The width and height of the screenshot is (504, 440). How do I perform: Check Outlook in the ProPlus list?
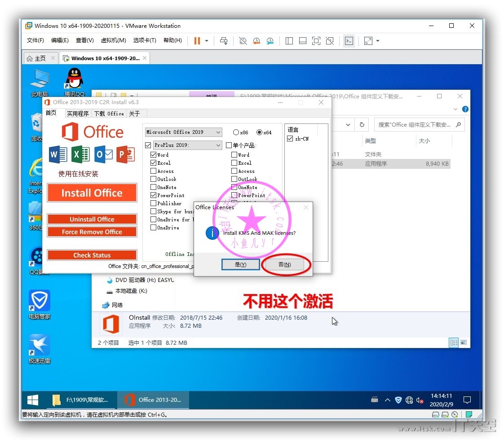153,179
